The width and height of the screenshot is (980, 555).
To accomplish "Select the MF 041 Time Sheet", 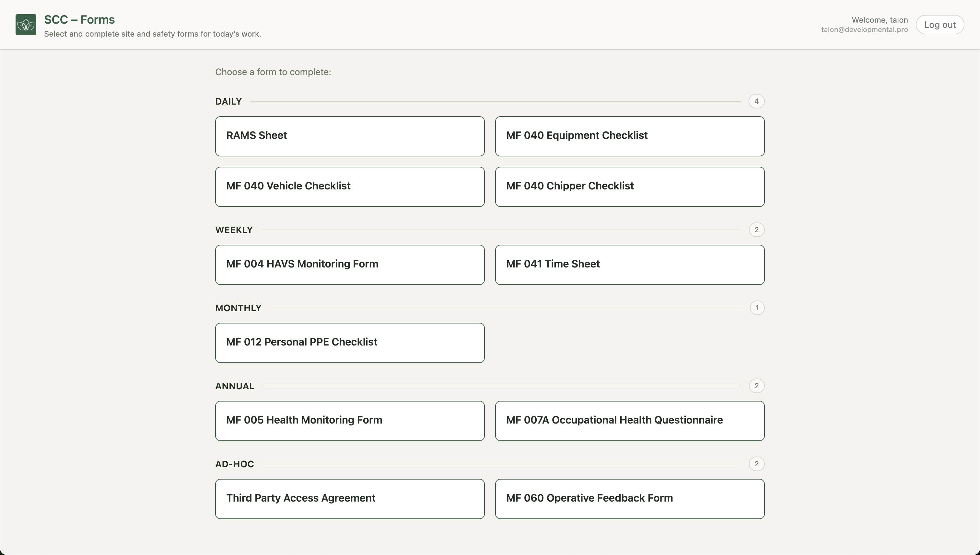I will point(629,265).
